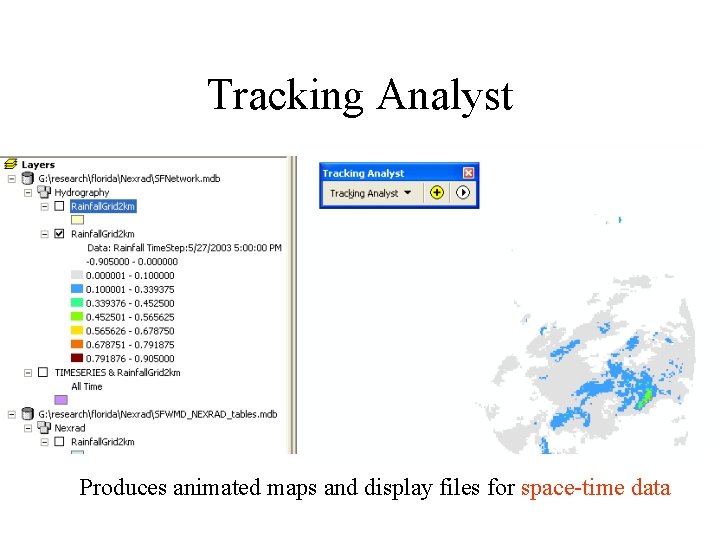
Task: Click the Data: Rainfall TimeStep label
Action: [x=184, y=248]
